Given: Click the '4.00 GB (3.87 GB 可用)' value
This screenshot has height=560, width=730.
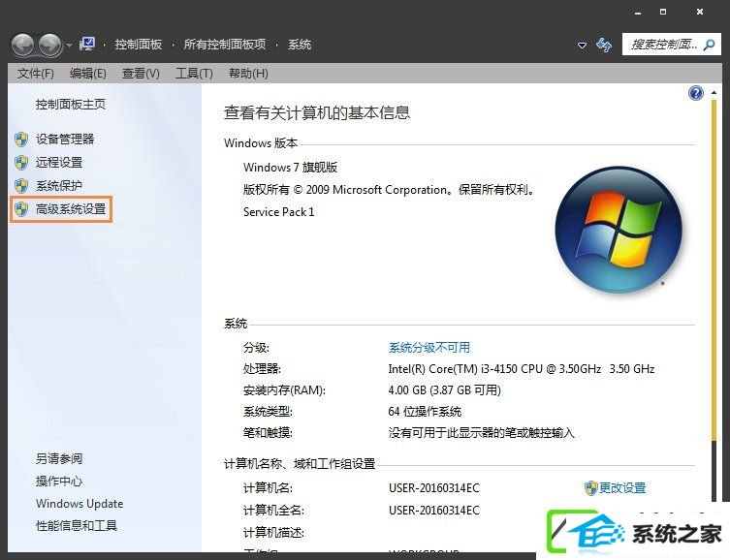Looking at the screenshot, I should [445, 389].
